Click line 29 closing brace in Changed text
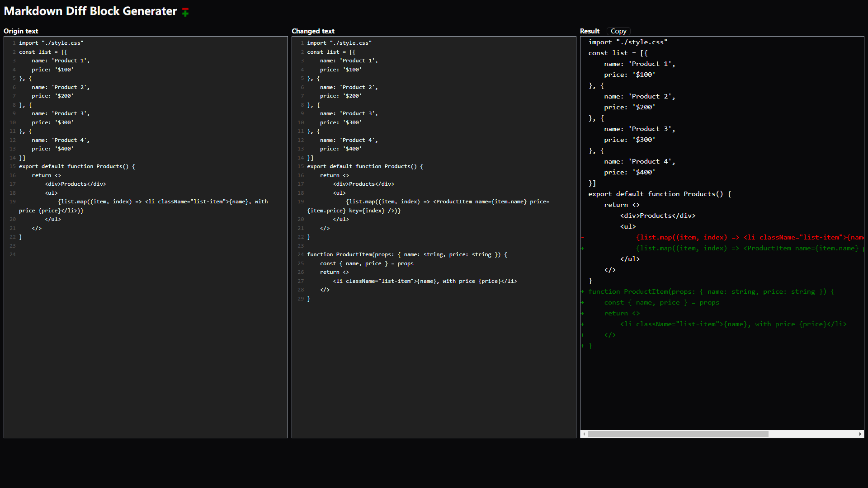Image resolution: width=868 pixels, height=488 pixels. pyautogui.click(x=309, y=299)
